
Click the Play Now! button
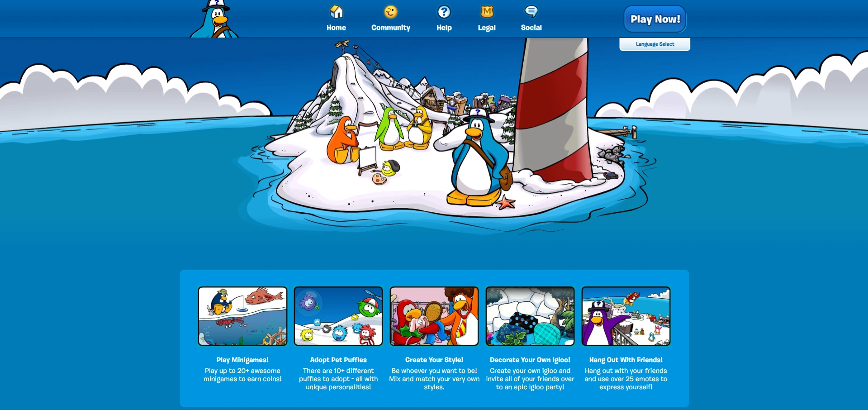coord(655,19)
